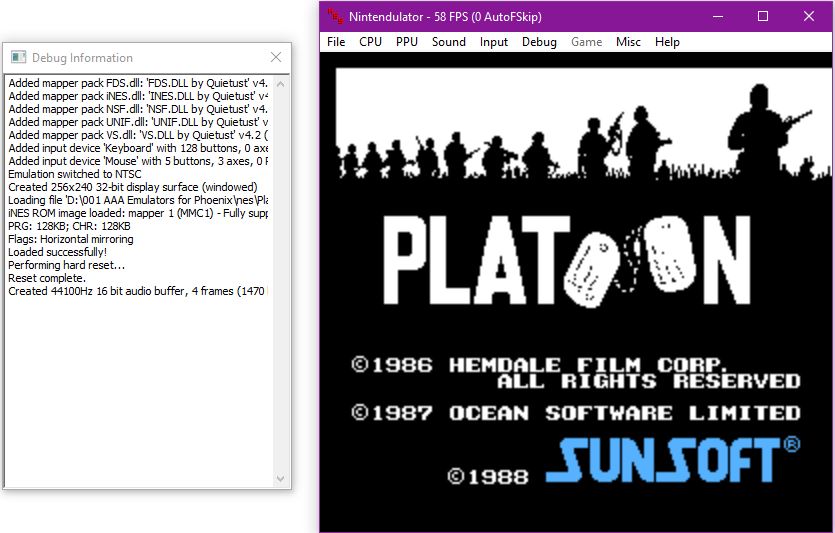Click the '©1988' text beside Sunsoft logo
This screenshot has width=835, height=533.
coord(488,476)
